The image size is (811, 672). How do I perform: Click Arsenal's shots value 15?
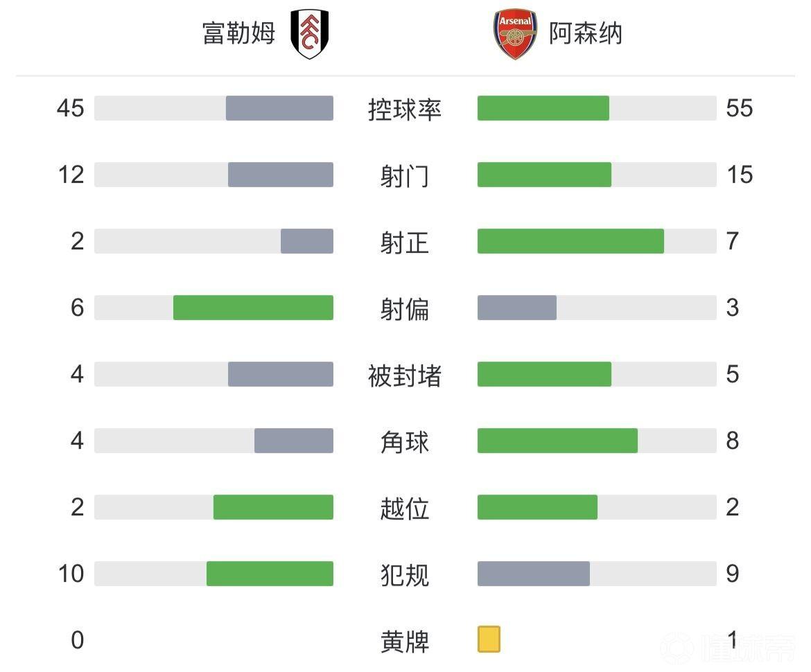coord(740,175)
